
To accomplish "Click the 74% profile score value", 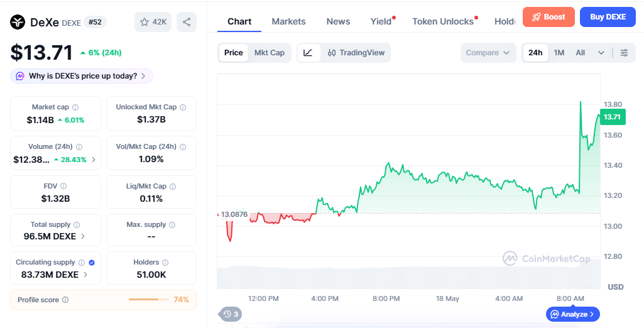I will click(x=181, y=300).
